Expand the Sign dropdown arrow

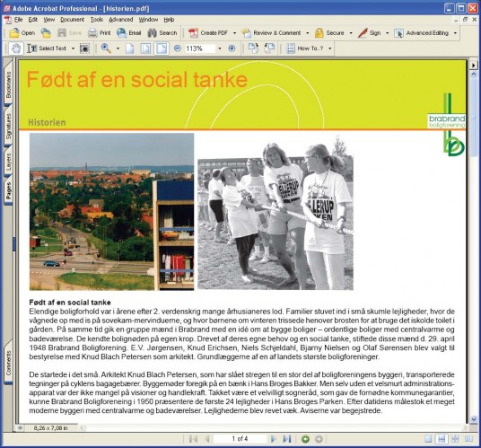pyautogui.click(x=387, y=33)
